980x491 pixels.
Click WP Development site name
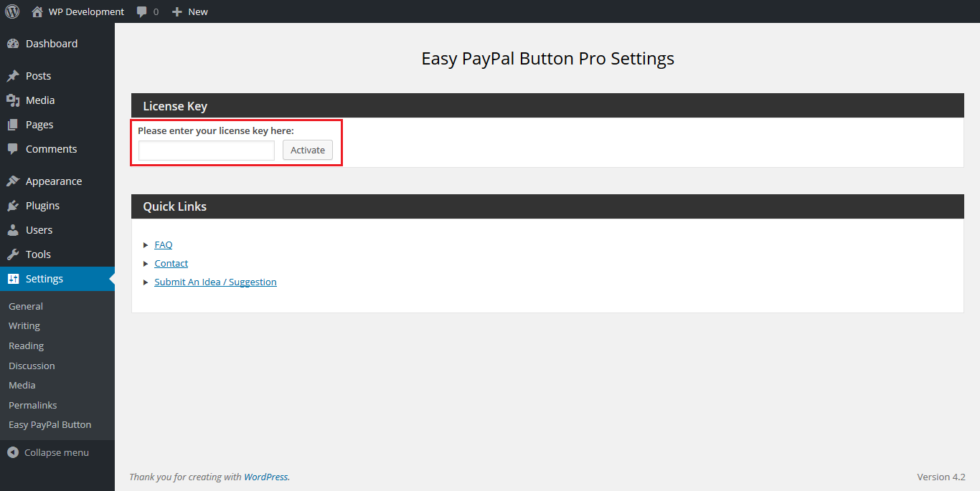[x=86, y=11]
